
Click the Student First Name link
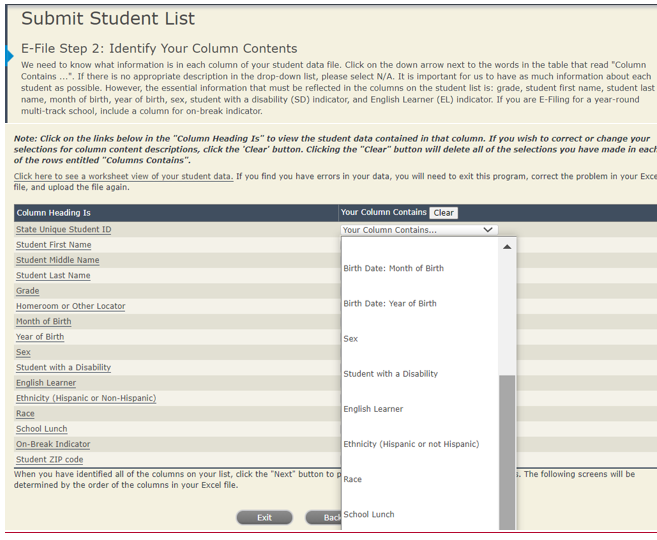click(53, 245)
